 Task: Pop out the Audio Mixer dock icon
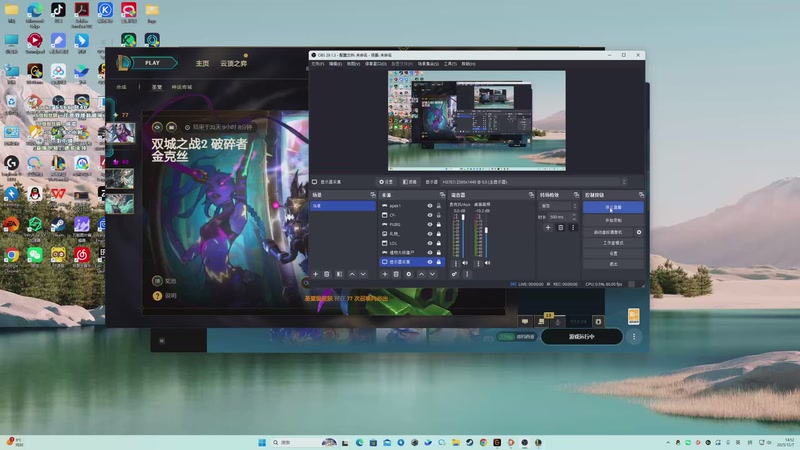[531, 195]
